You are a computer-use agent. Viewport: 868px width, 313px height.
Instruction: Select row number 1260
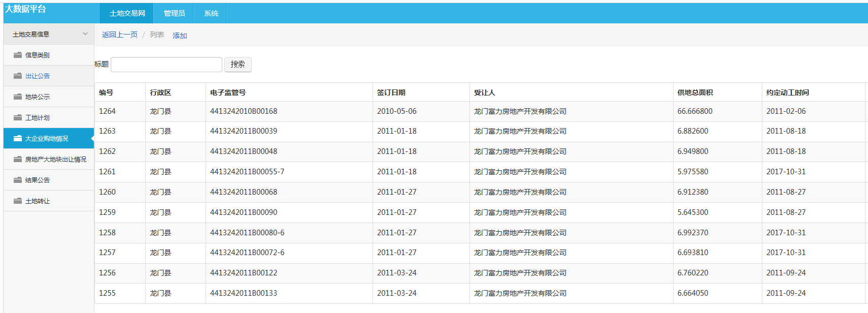107,192
